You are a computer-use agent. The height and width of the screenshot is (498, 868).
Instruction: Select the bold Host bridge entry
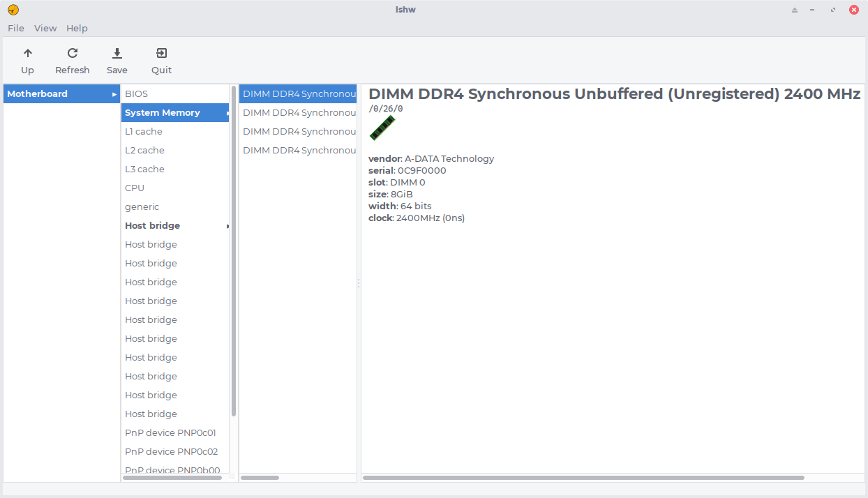[x=175, y=225]
